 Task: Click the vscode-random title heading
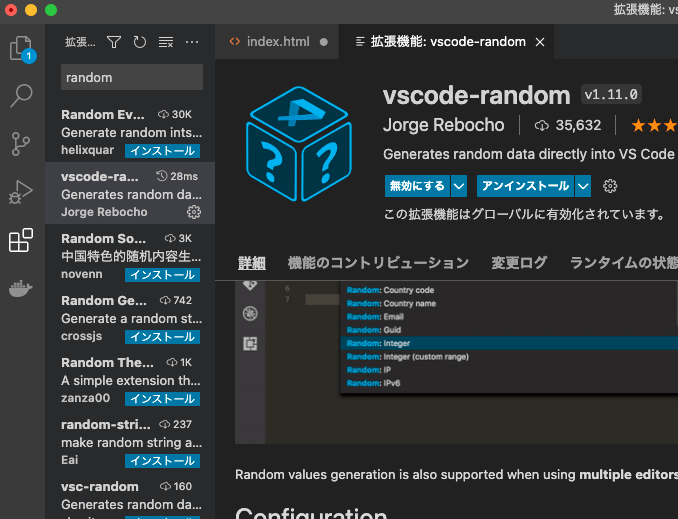point(477,96)
